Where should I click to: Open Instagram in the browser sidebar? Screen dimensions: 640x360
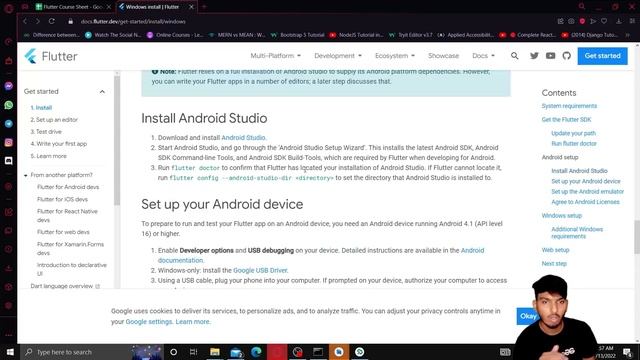pyautogui.click(x=9, y=142)
